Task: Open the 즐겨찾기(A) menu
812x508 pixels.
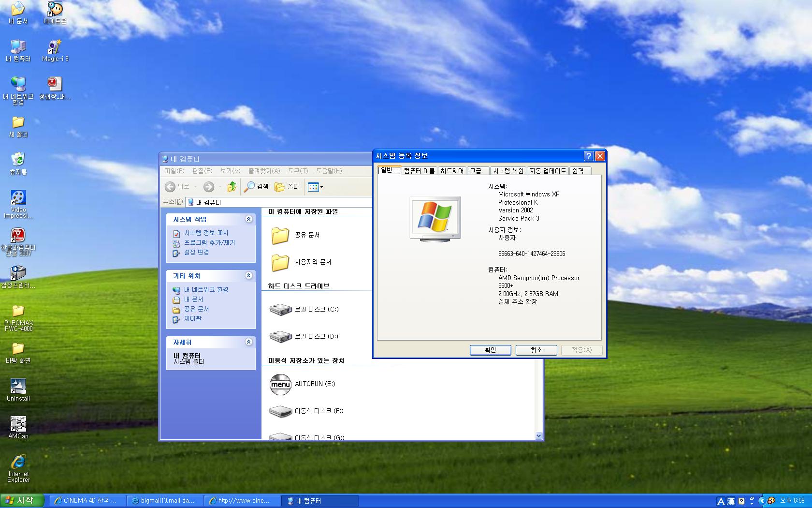Action: coord(264,171)
